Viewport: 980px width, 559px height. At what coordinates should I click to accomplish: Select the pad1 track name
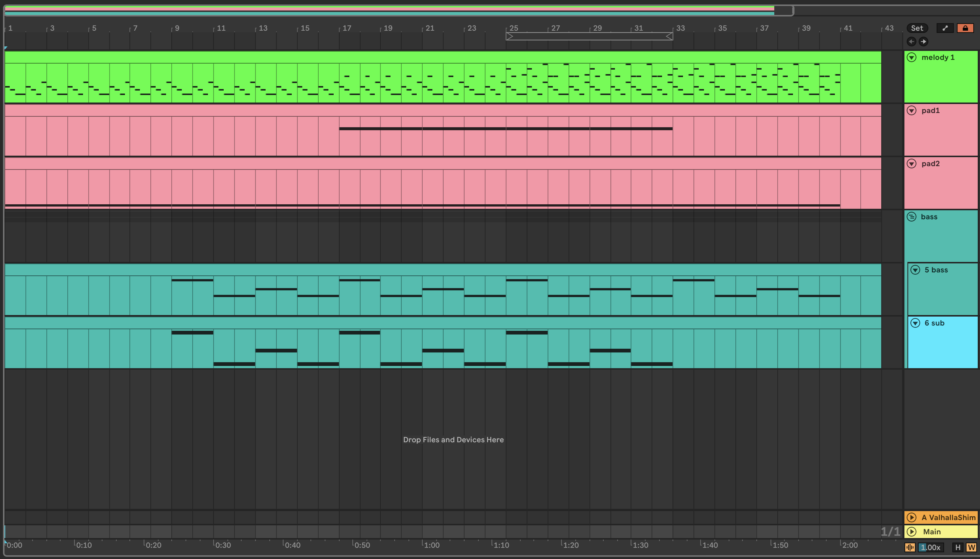pyautogui.click(x=931, y=111)
